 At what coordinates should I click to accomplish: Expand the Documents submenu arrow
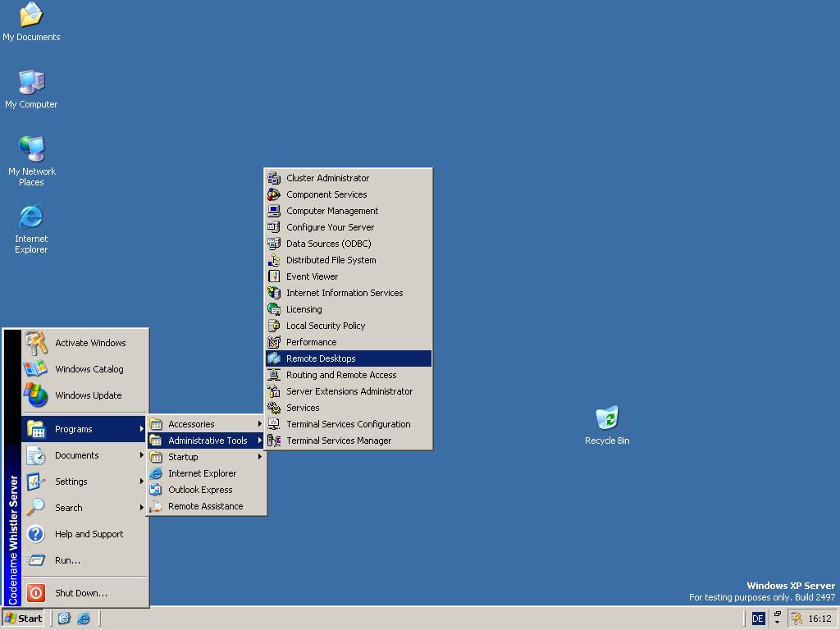[x=141, y=455]
